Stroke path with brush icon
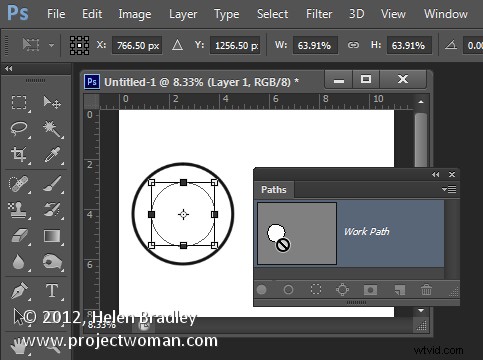The height and width of the screenshot is (360, 483). coord(288,290)
